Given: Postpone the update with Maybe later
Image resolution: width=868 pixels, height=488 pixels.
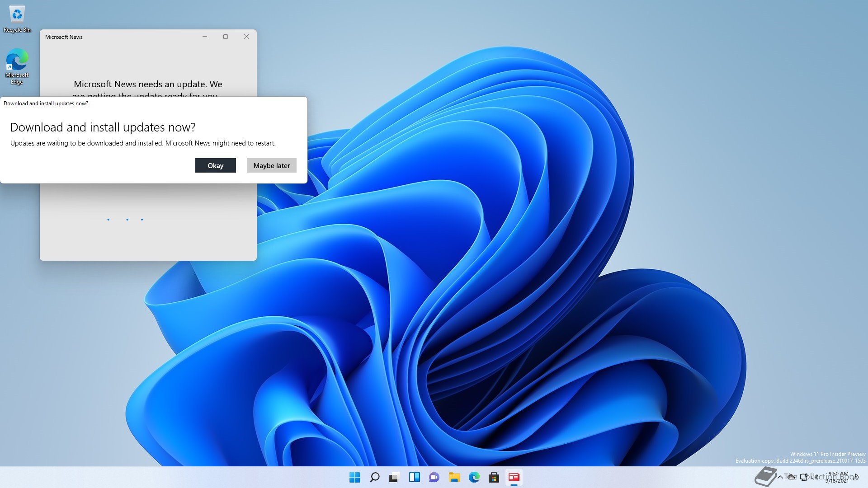Looking at the screenshot, I should click(x=272, y=165).
